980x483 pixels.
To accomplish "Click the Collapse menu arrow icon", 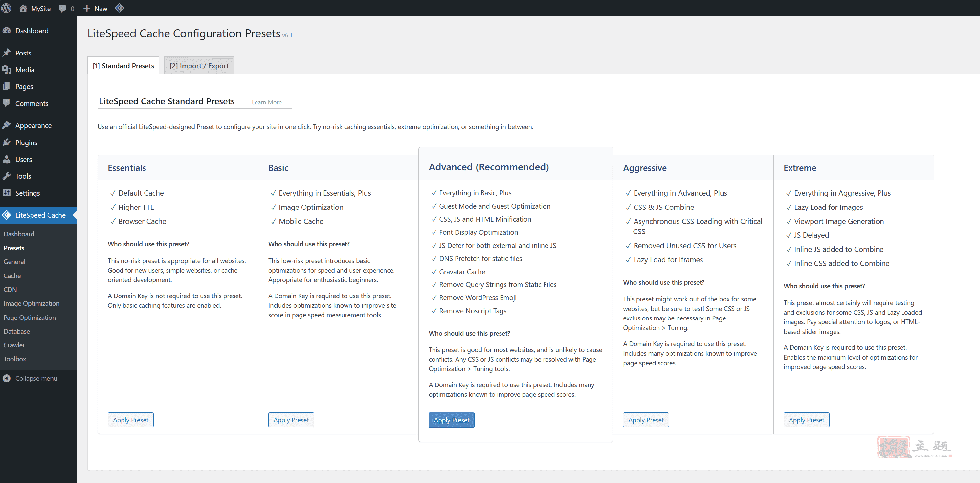I will (x=7, y=378).
